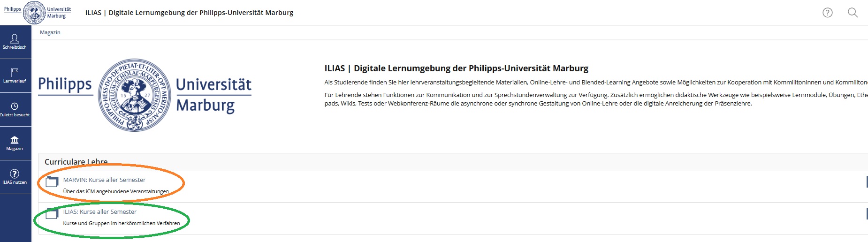The image size is (868, 242).
Task: Click the folder icon beside ILIAS courses
Action: [52, 213]
